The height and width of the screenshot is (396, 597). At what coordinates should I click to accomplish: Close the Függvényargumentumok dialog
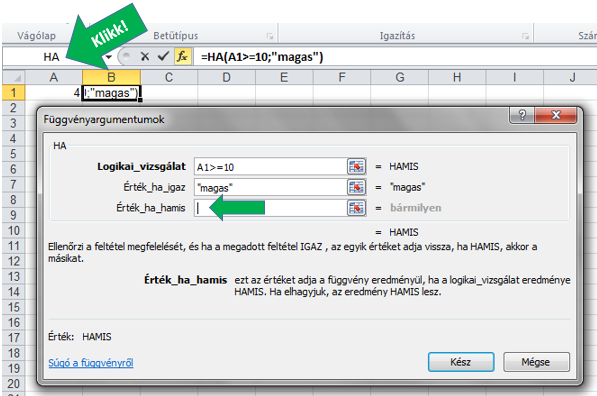[555, 115]
